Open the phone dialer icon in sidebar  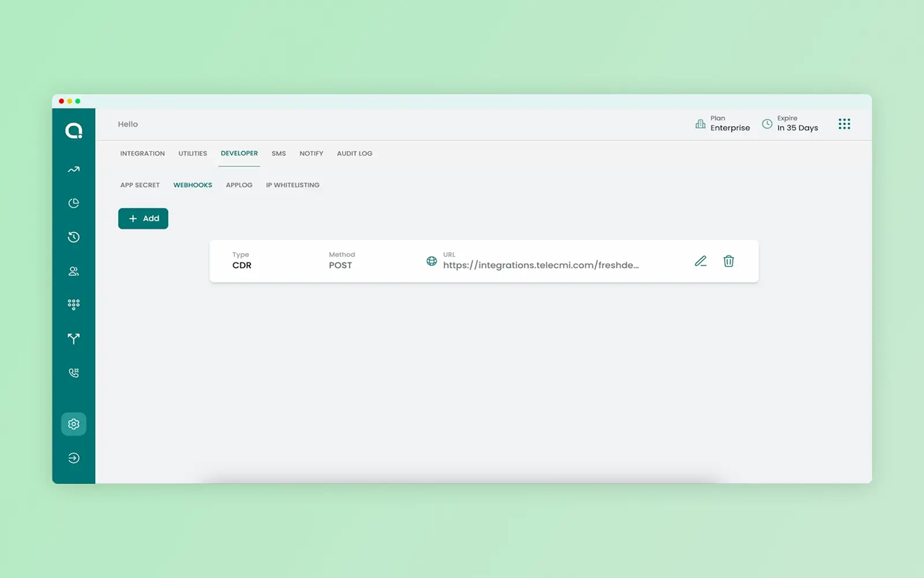[x=73, y=373]
